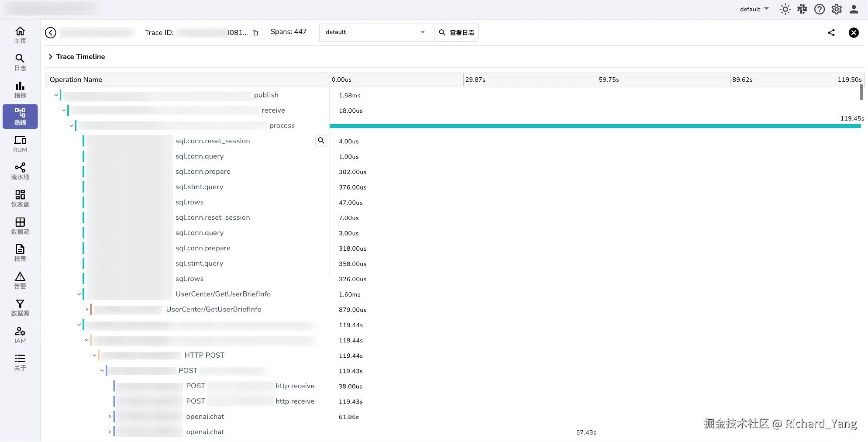Select the publish span
This screenshot has width=868, height=442.
(x=266, y=95)
